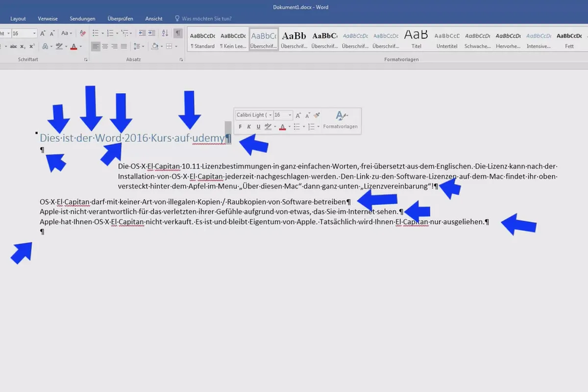Image resolution: width=588 pixels, height=392 pixels.
Task: Open the Verweise tab
Action: click(x=48, y=19)
